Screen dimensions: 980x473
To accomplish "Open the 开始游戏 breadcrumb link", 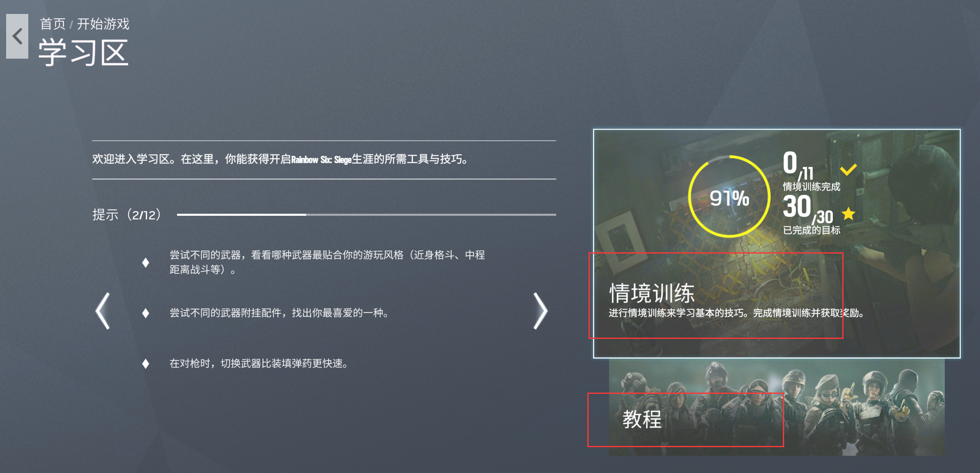I will tap(103, 24).
